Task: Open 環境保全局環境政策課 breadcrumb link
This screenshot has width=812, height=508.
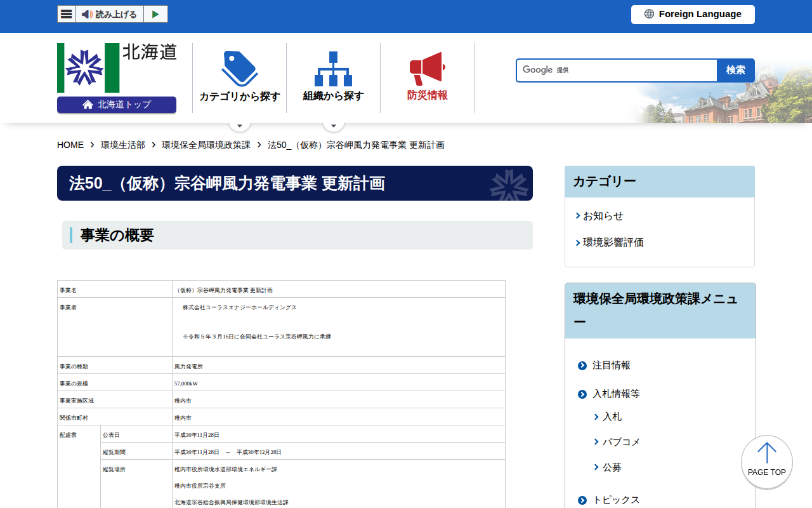Action: (x=206, y=145)
